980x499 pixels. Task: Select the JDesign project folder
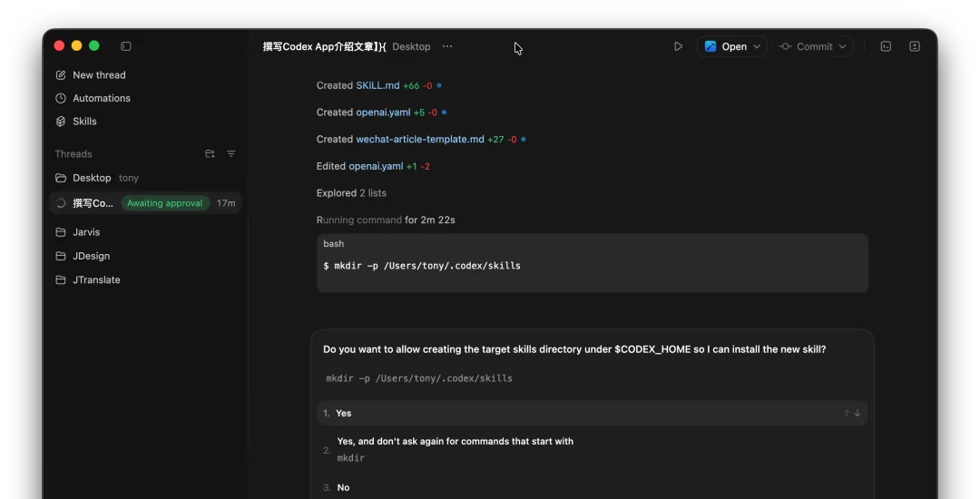91,256
